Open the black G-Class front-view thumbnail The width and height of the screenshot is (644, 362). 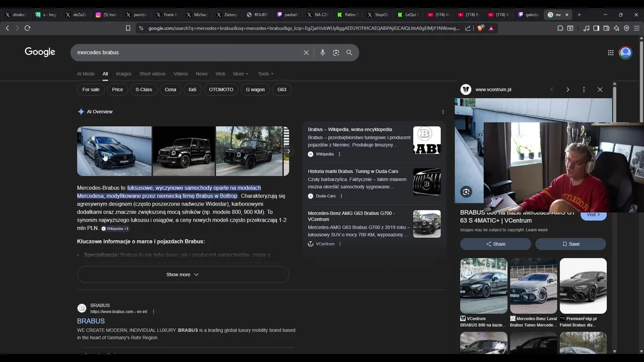184,151
